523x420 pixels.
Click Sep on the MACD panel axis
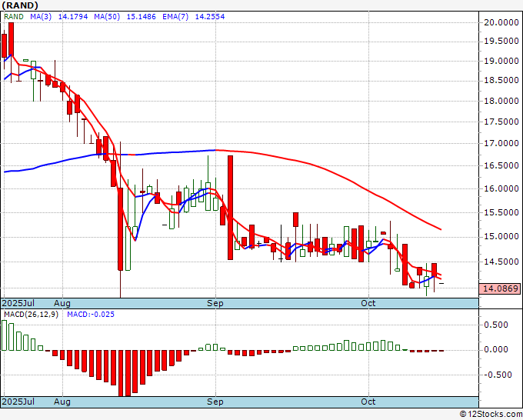pyautogui.click(x=215, y=402)
